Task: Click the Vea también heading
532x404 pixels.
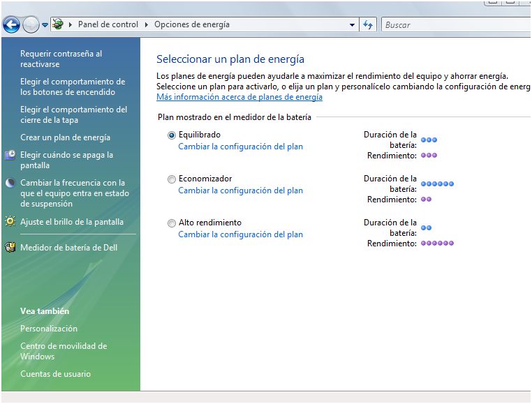Action: point(45,311)
